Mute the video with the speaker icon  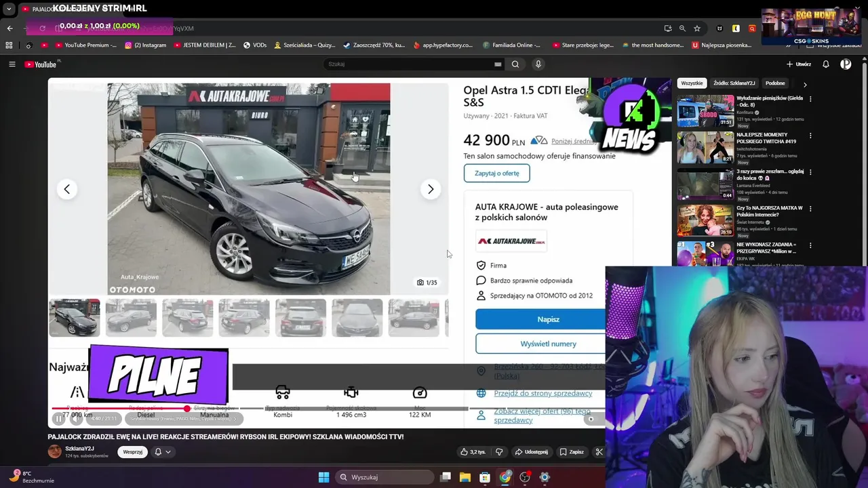(76, 419)
